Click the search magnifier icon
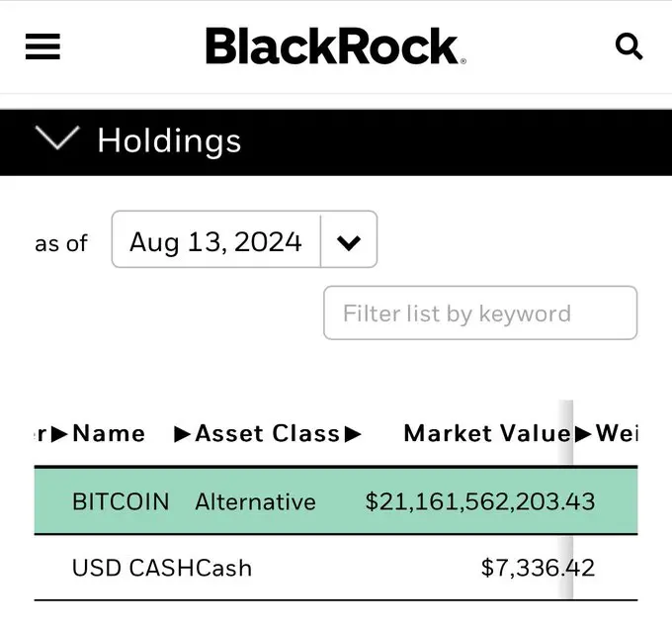 [629, 46]
